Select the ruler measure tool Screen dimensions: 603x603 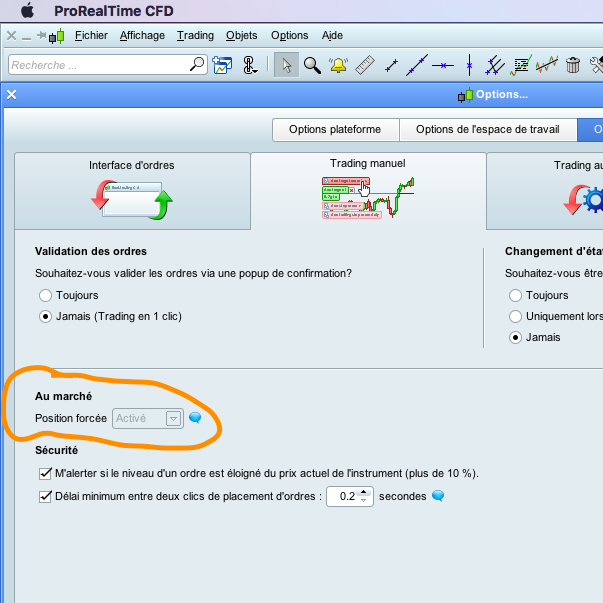(365, 65)
